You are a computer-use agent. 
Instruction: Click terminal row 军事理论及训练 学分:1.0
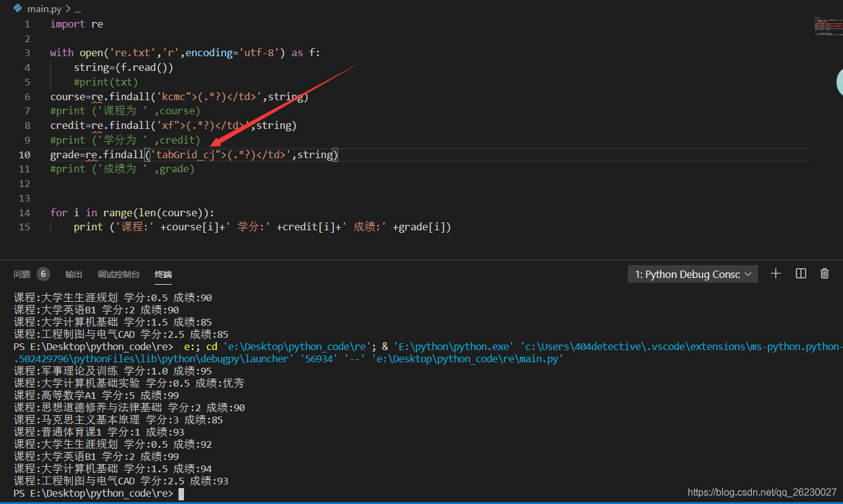click(113, 371)
